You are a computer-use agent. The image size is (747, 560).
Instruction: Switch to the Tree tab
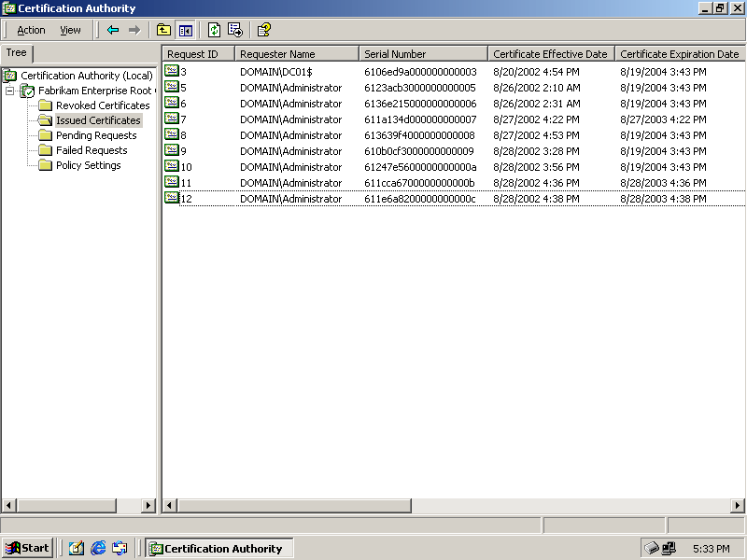[x=17, y=53]
